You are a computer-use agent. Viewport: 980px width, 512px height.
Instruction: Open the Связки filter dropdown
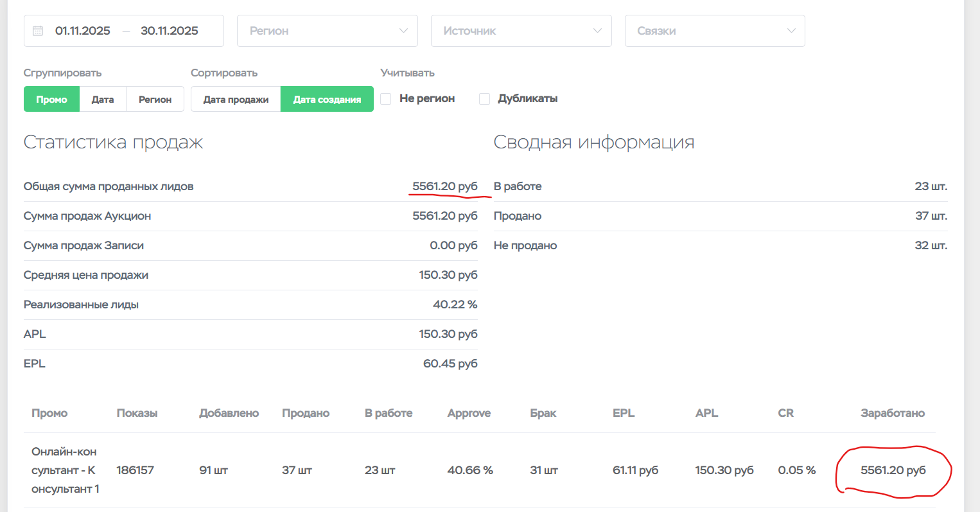pyautogui.click(x=715, y=31)
